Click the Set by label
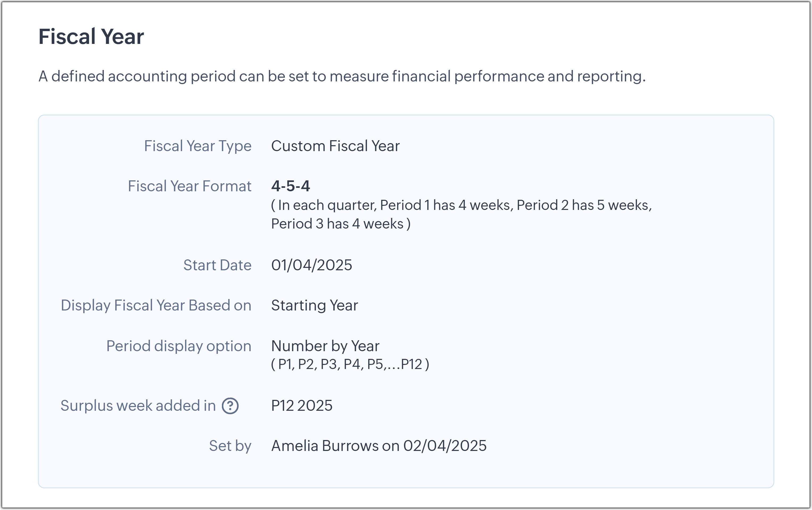The image size is (812, 510). coord(230,446)
